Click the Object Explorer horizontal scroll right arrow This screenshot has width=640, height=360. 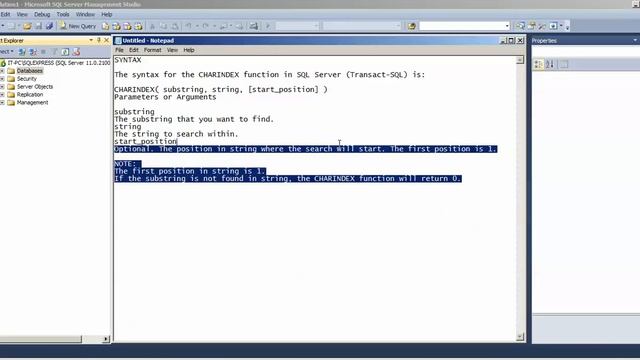106,339
